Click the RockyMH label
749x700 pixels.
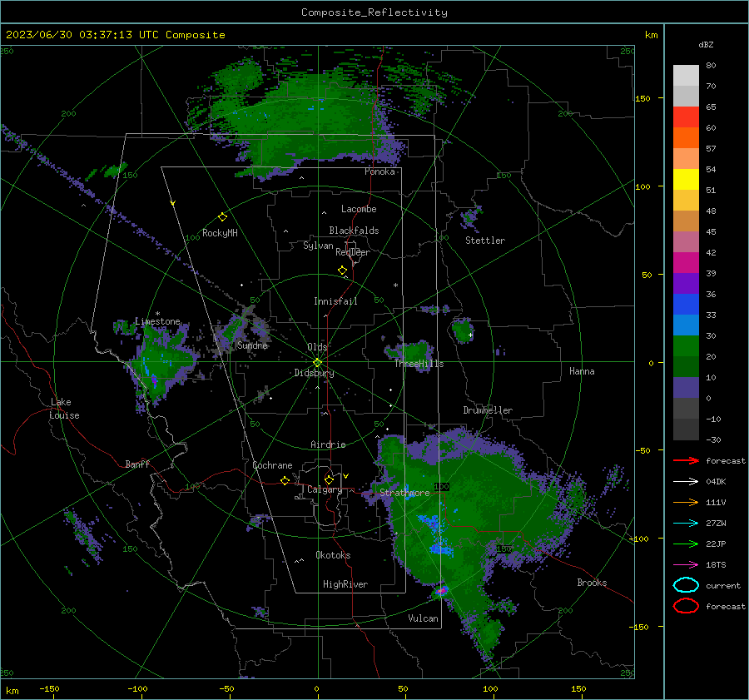(x=220, y=233)
